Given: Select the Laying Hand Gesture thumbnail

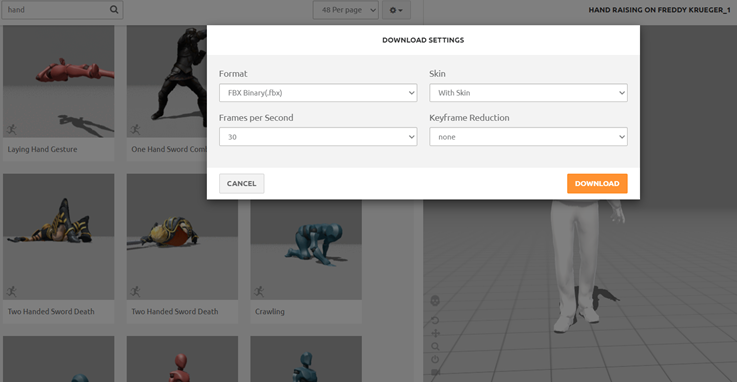Looking at the screenshot, I should click(x=59, y=81).
